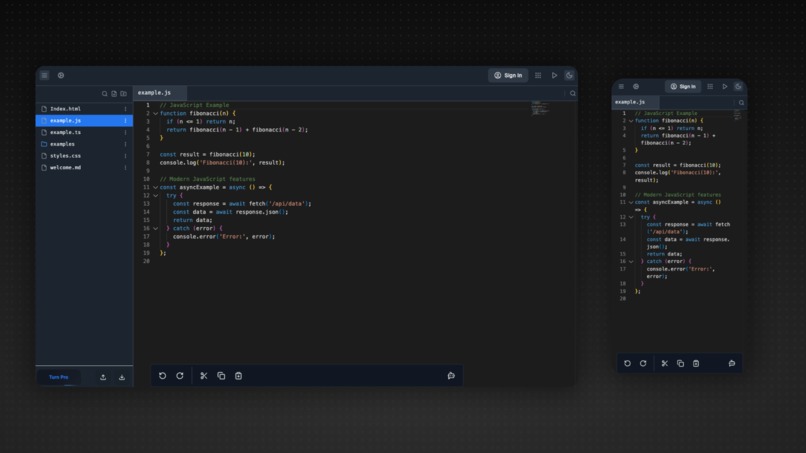Open more options for styles.css
The width and height of the screenshot is (806, 453).
coord(125,155)
